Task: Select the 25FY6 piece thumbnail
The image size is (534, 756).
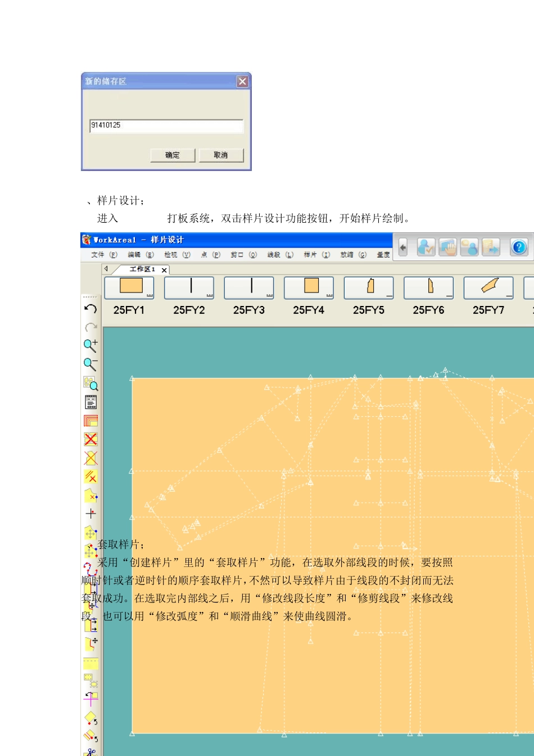Action: [x=428, y=288]
